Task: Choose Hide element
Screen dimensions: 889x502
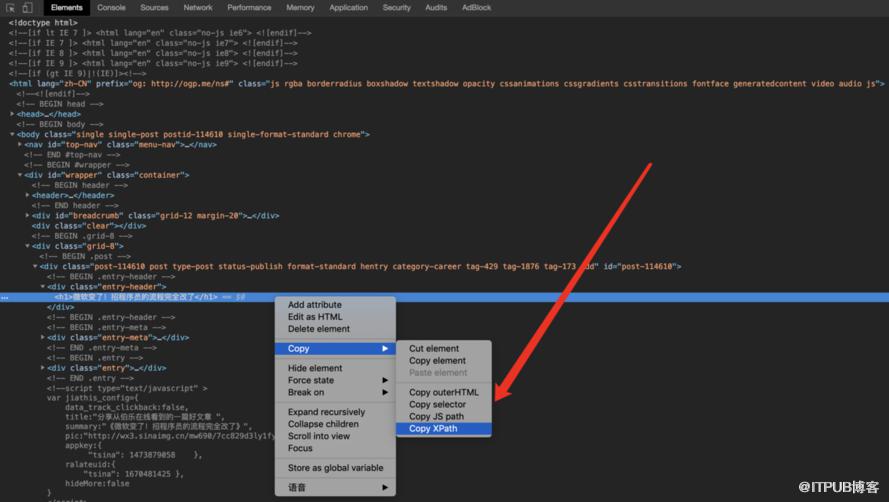Action: [335, 368]
